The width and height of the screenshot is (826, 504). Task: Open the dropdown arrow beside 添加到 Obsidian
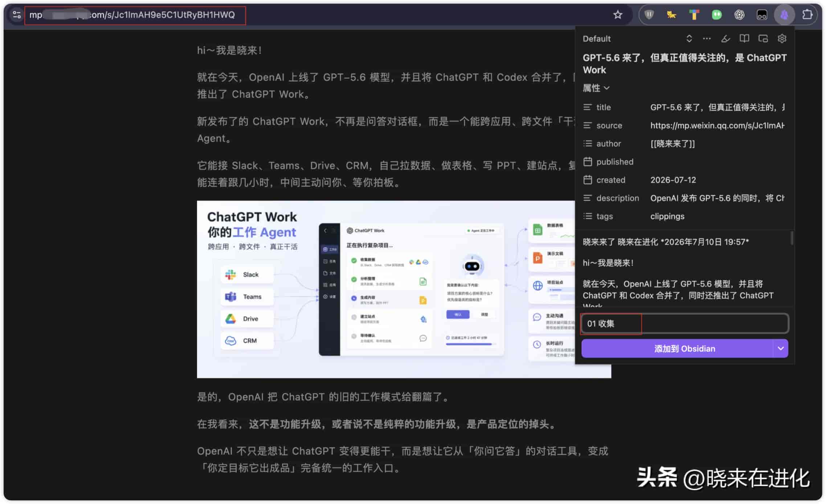pos(781,348)
